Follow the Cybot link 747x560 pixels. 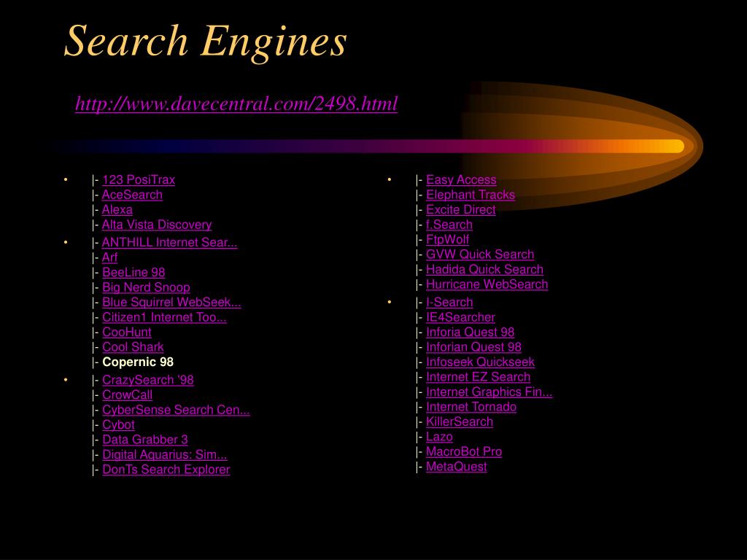(118, 425)
